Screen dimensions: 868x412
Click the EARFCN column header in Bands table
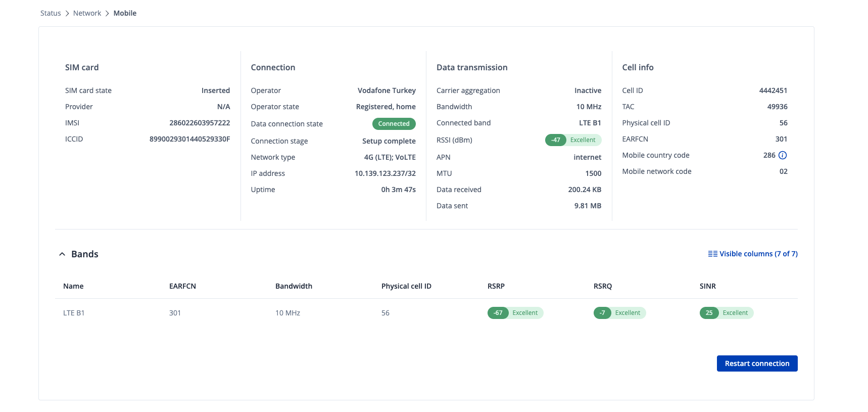point(182,286)
